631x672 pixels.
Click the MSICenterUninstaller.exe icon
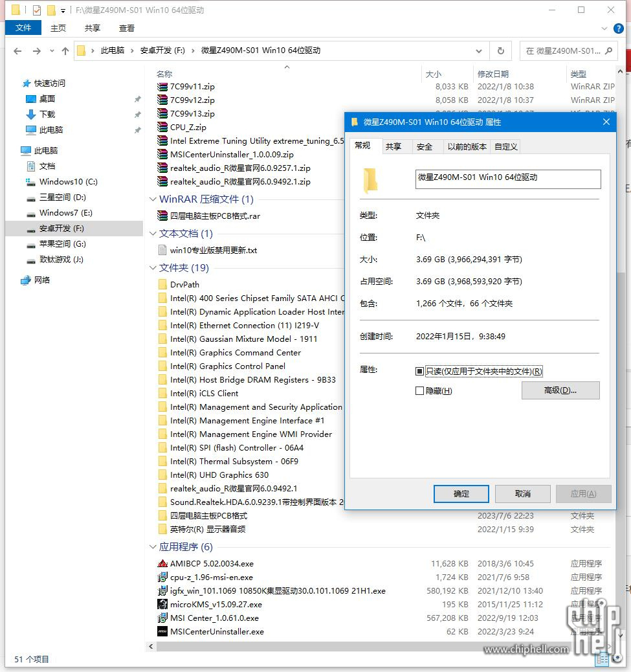coord(162,632)
